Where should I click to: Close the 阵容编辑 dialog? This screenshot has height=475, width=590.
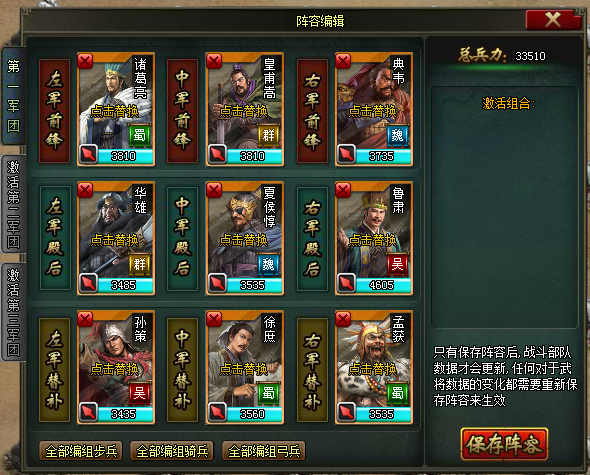(553, 20)
